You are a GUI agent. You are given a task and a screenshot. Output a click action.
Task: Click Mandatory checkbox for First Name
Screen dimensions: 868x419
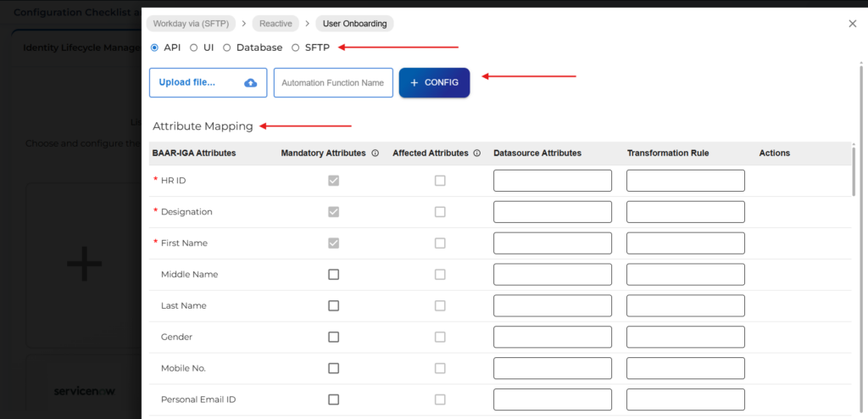(x=333, y=243)
